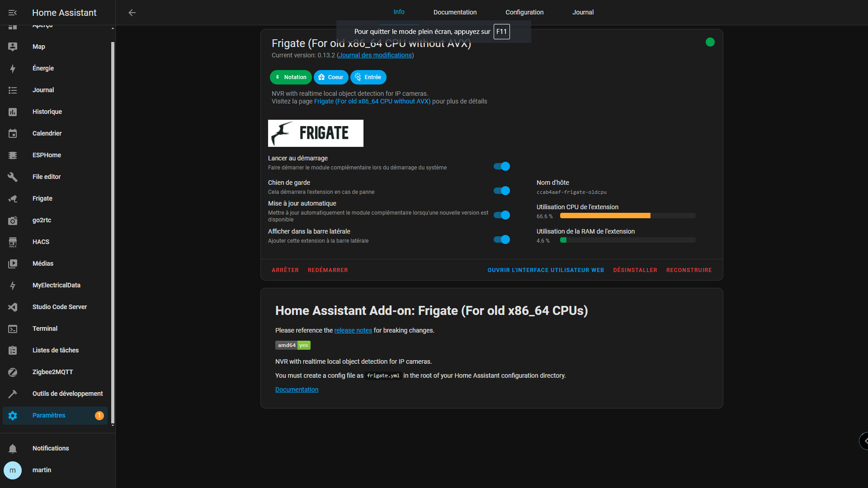Click the back arrow icon

[132, 13]
